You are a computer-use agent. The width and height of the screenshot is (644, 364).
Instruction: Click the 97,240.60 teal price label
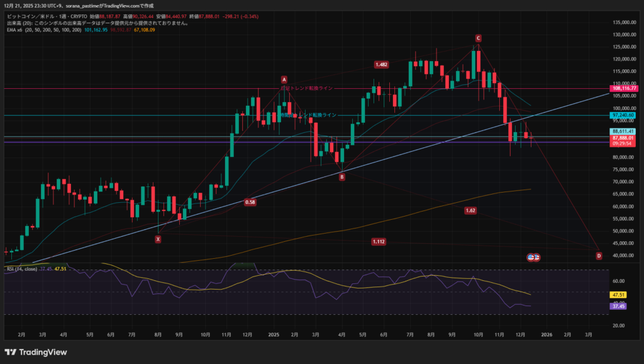[x=623, y=116]
